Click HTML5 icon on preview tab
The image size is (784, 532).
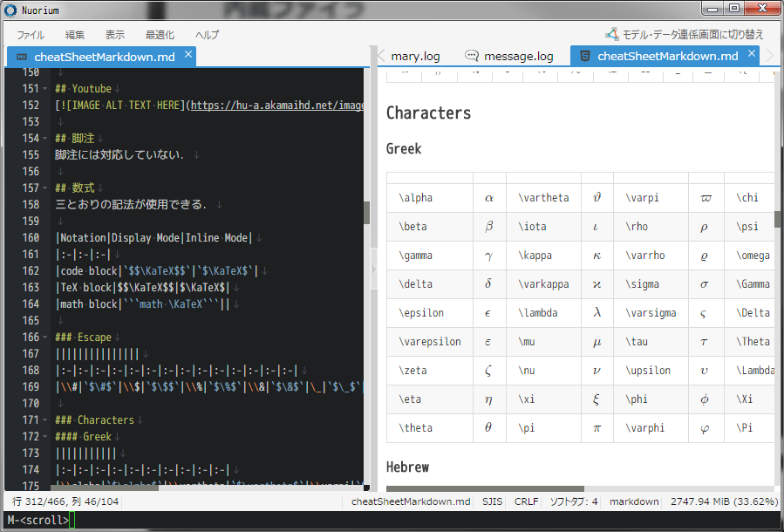(x=584, y=56)
